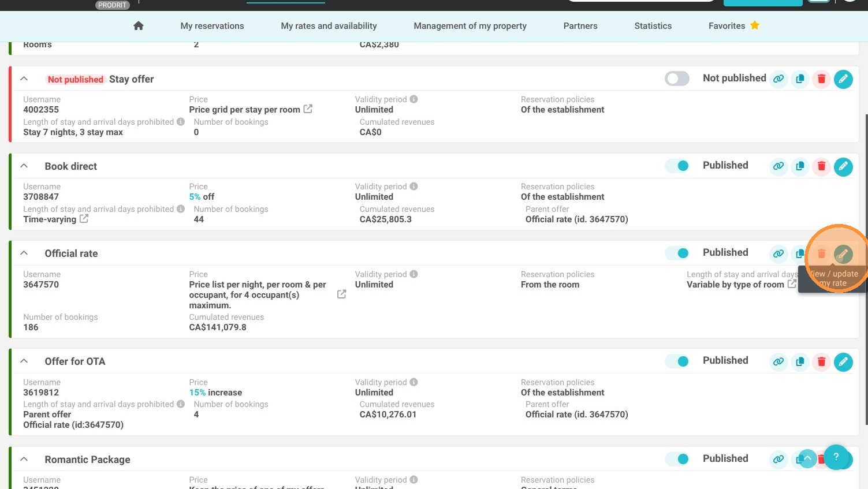868x489 pixels.
Task: Collapse the Offer for OTA card
Action: [x=24, y=361]
